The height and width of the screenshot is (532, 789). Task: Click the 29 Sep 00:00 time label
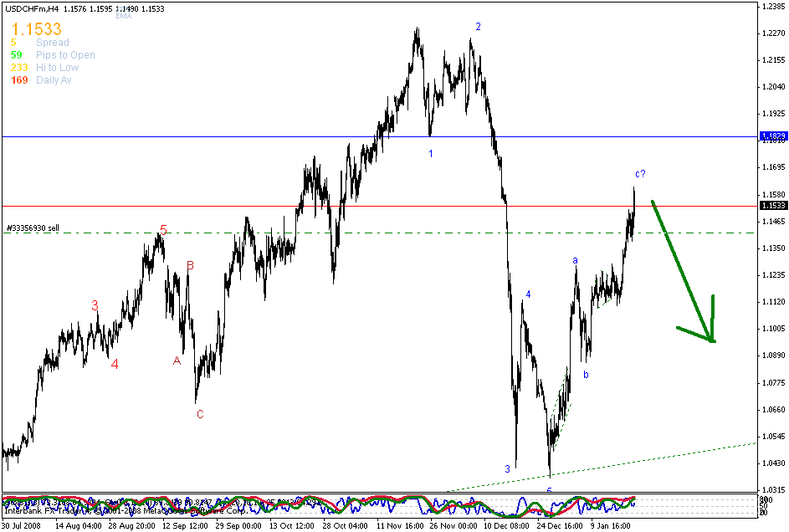coord(238,526)
